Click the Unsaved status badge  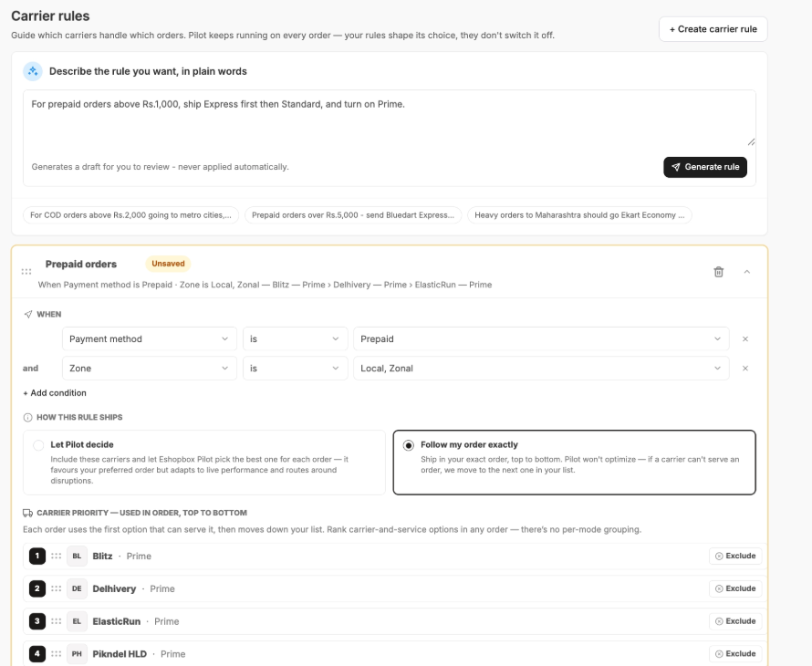168,264
